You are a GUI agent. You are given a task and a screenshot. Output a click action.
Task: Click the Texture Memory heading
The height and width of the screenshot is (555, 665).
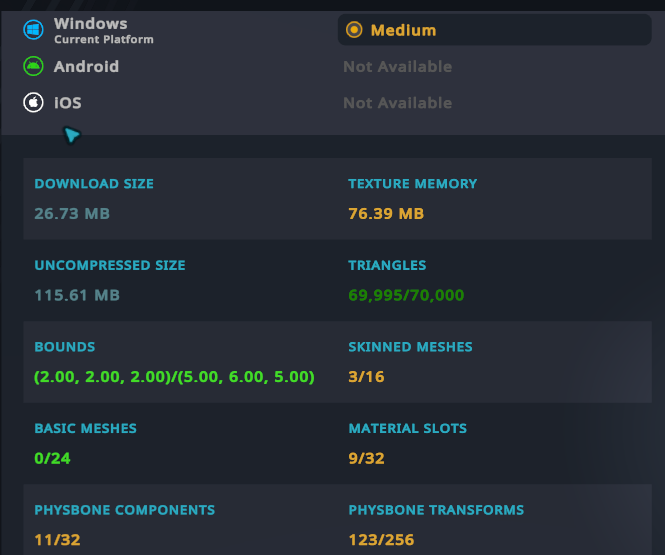coord(413,184)
